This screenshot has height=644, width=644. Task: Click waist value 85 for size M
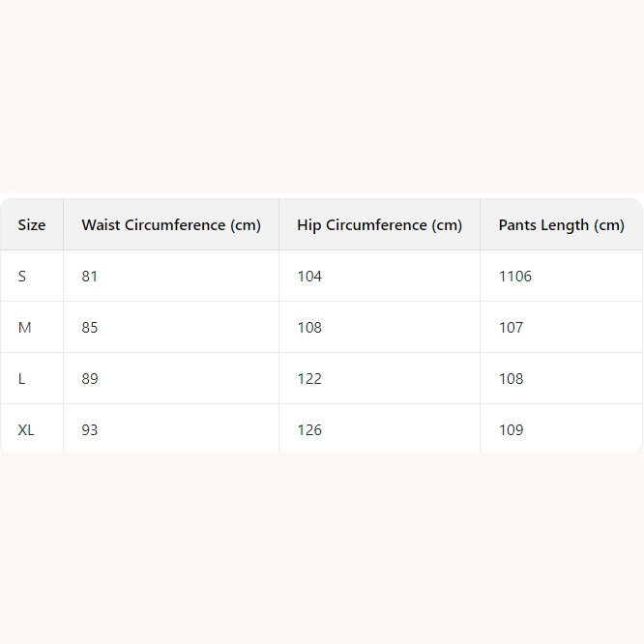90,328
